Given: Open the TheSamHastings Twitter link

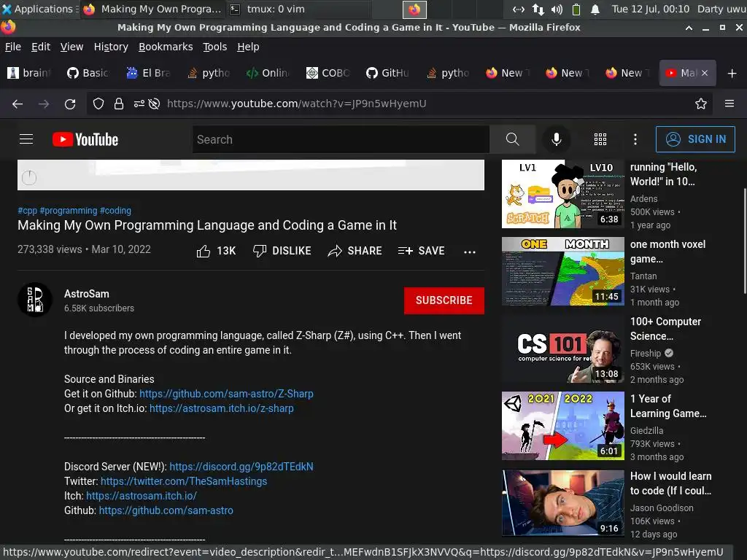Looking at the screenshot, I should click(x=184, y=481).
